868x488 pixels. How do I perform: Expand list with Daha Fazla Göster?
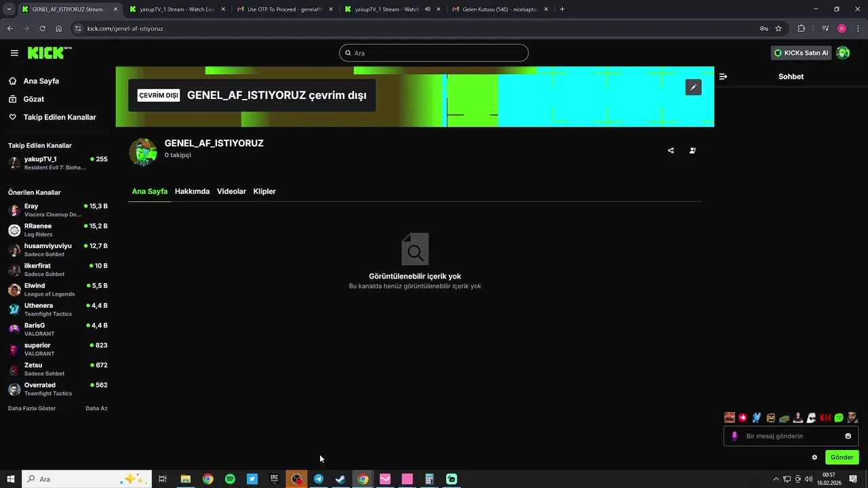click(32, 408)
